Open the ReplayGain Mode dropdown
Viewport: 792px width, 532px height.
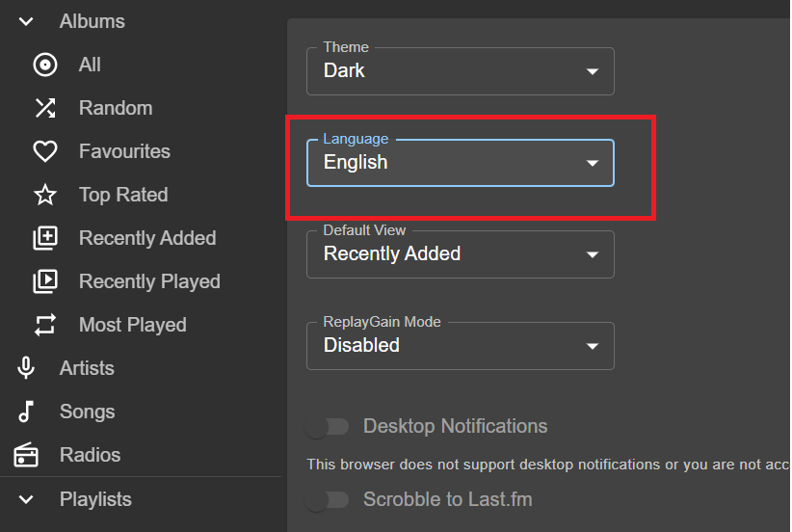[460, 346]
